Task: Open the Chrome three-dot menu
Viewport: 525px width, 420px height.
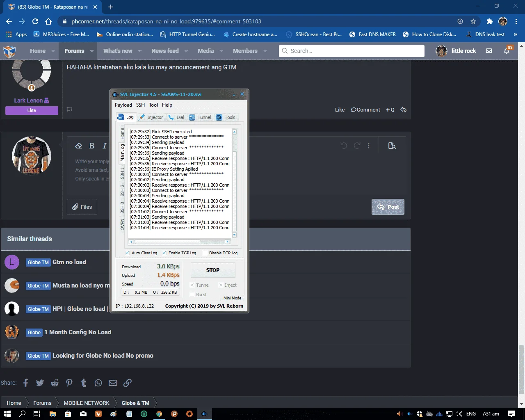Action: click(516, 21)
